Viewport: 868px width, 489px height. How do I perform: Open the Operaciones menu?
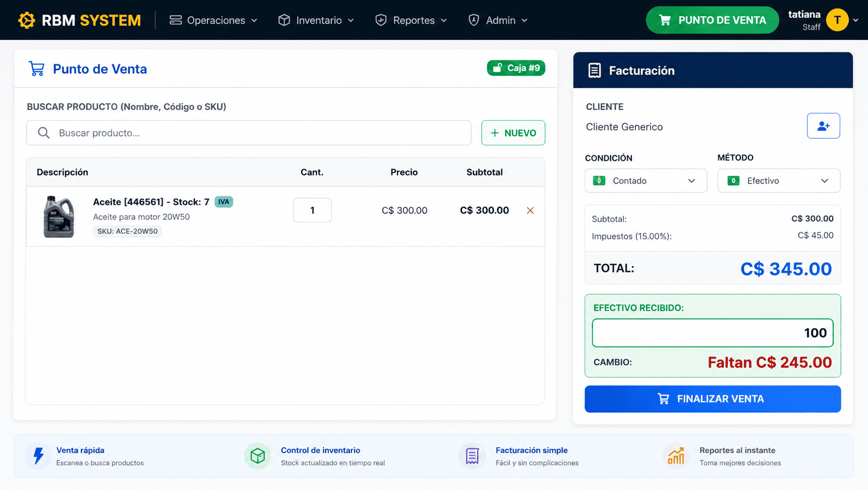(x=213, y=20)
